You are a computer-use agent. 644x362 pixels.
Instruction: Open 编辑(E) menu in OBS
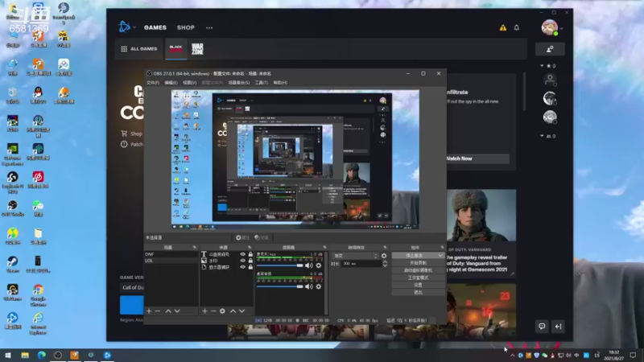[x=171, y=83]
